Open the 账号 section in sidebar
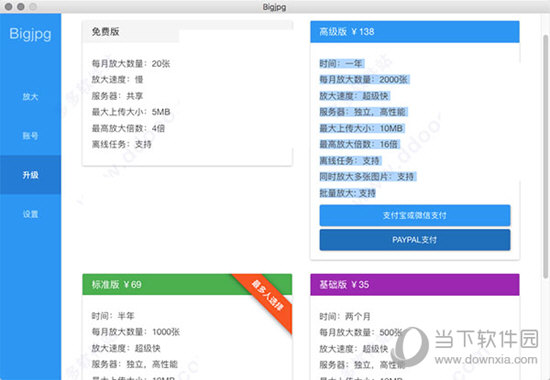The width and height of the screenshot is (550, 380). point(31,136)
